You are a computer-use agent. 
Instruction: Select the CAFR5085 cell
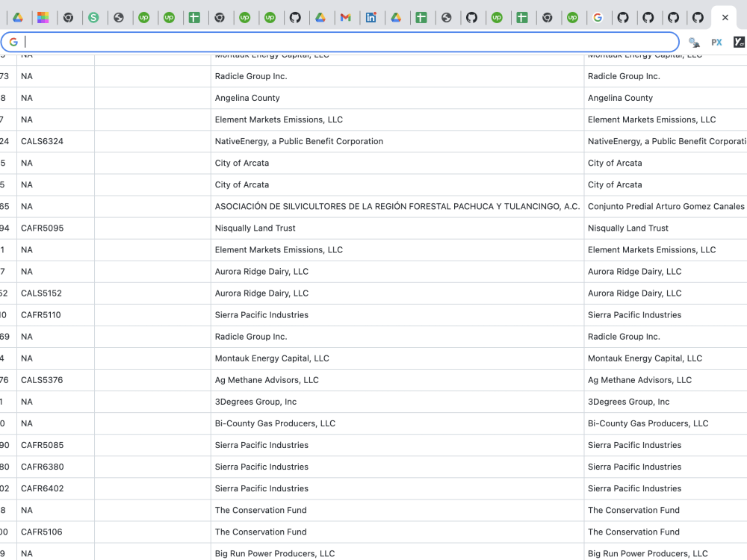pyautogui.click(x=55, y=445)
